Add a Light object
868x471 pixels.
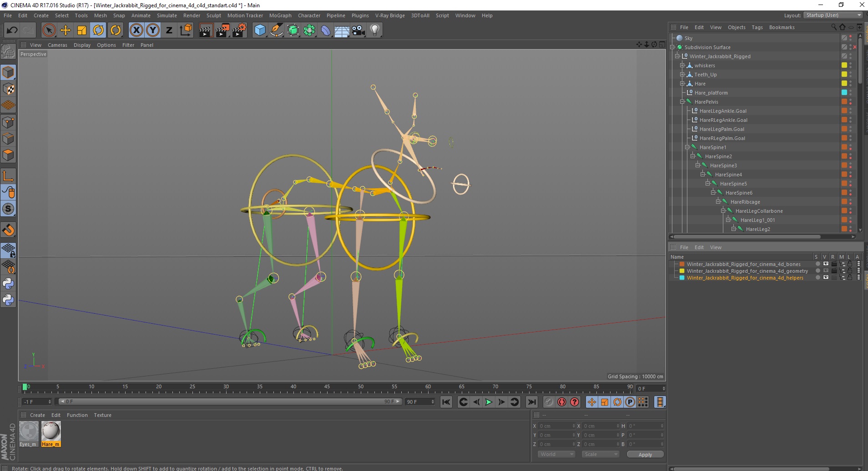[x=375, y=30]
